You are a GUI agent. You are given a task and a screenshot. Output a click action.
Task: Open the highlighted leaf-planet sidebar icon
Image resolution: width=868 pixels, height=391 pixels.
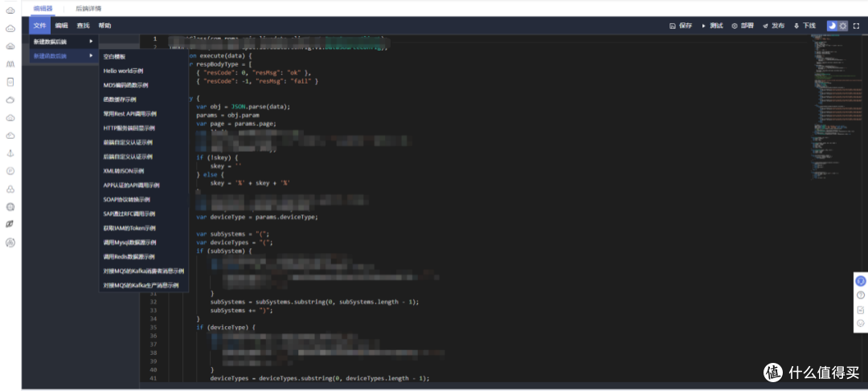[10, 224]
